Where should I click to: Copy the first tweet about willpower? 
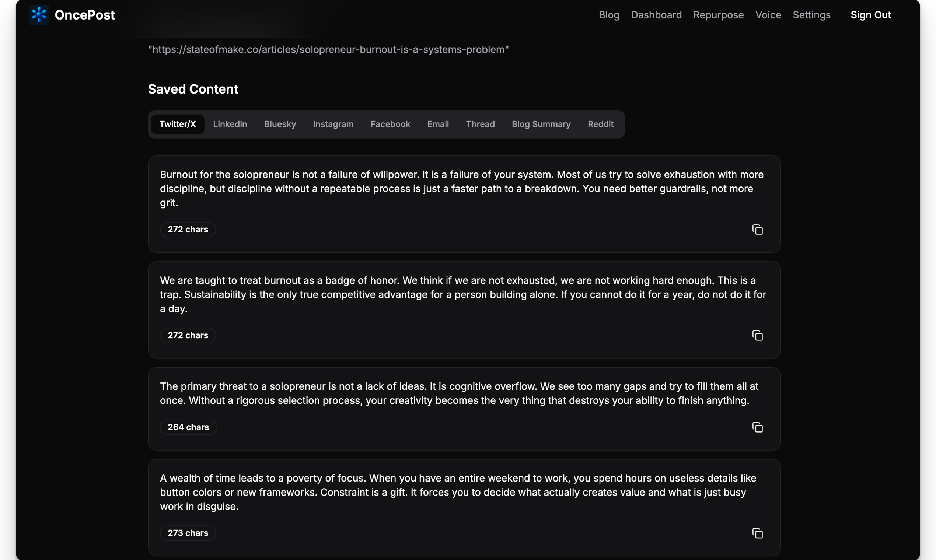click(757, 230)
